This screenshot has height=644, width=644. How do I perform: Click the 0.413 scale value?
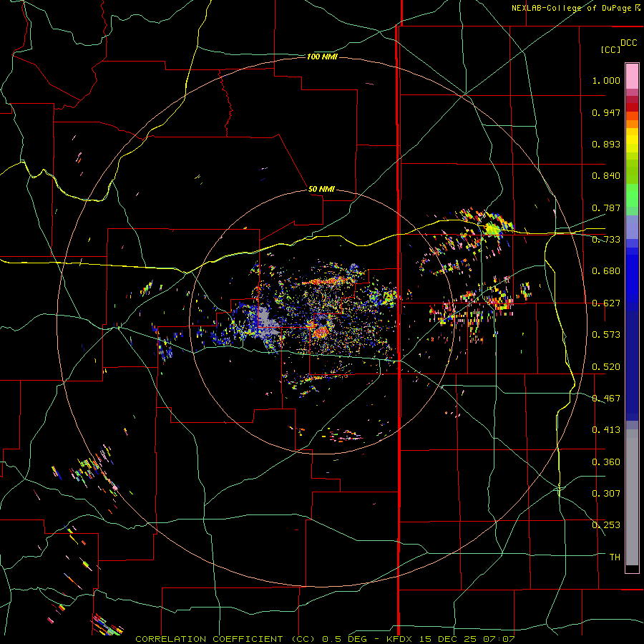click(606, 430)
